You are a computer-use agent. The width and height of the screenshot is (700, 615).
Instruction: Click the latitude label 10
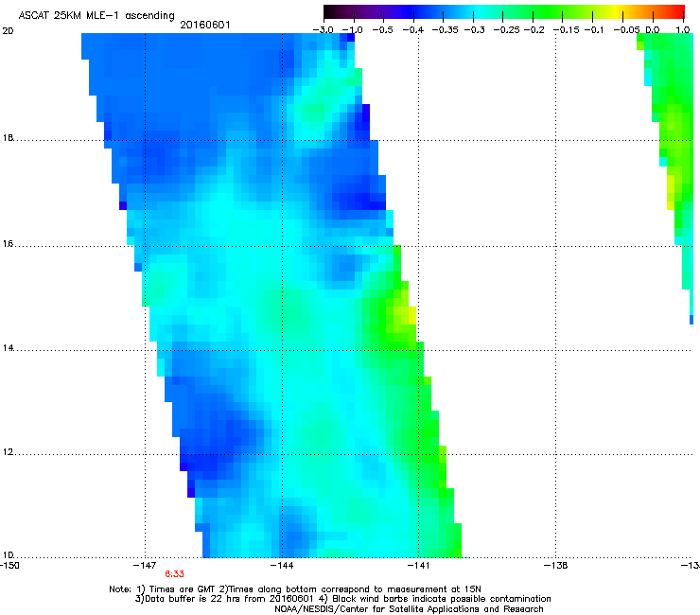point(8,555)
